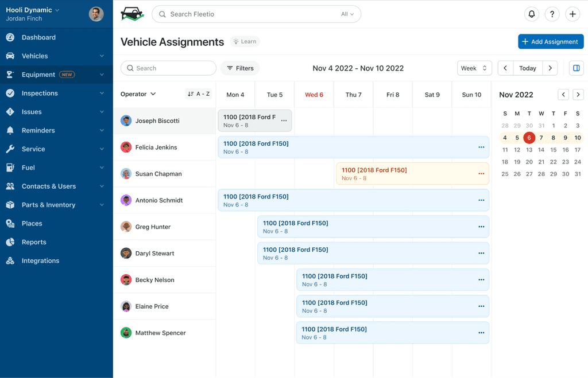Image resolution: width=588 pixels, height=378 pixels.
Task: Expand the Vehicles sidebar menu
Action: (x=56, y=56)
